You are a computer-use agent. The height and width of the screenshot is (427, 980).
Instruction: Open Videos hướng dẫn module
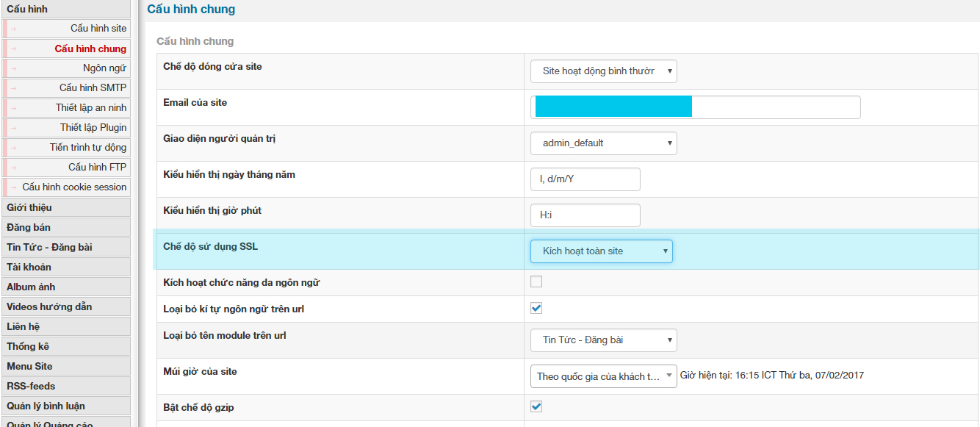65,306
